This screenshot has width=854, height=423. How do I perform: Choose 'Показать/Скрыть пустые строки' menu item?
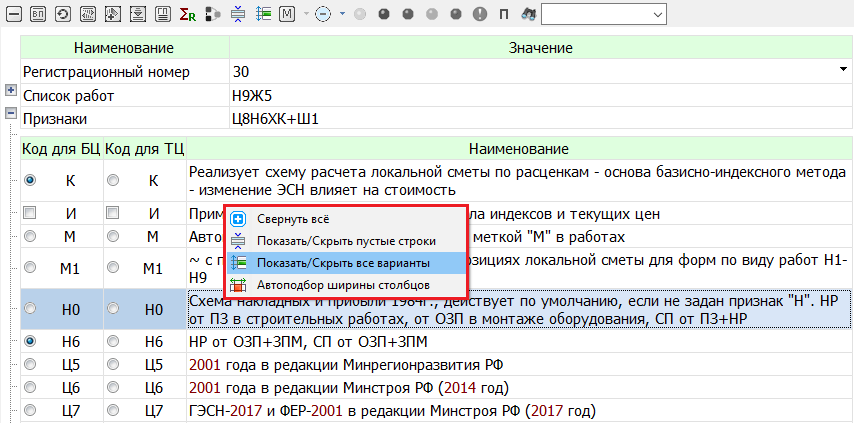point(346,240)
